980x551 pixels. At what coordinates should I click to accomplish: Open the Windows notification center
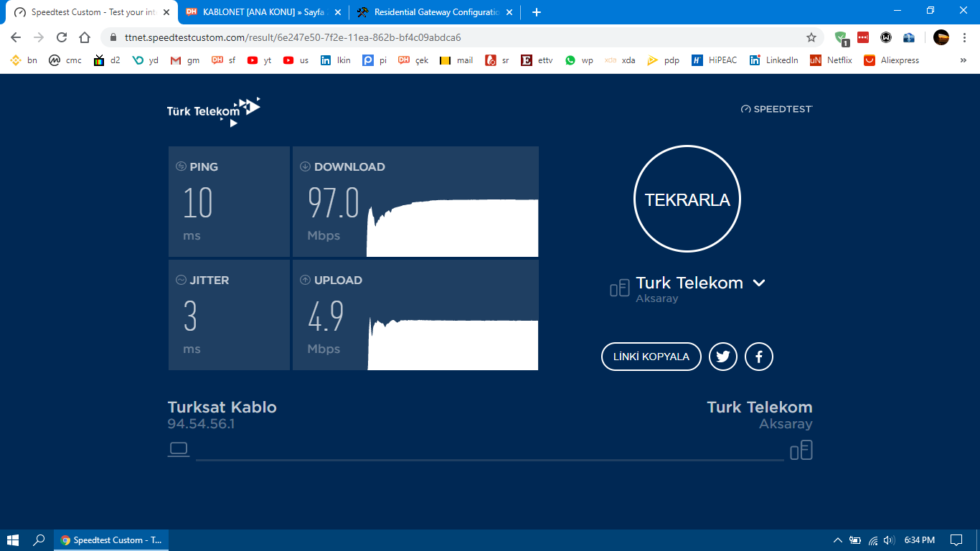pos(956,540)
